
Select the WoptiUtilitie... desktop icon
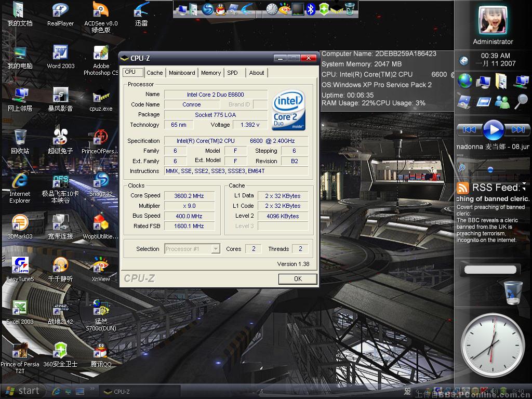[x=100, y=227]
